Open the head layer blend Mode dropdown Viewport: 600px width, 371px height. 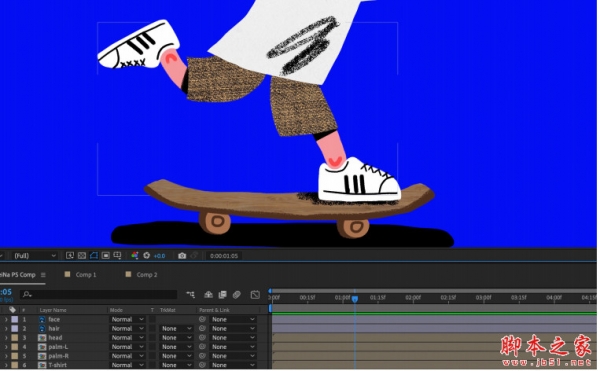point(127,338)
